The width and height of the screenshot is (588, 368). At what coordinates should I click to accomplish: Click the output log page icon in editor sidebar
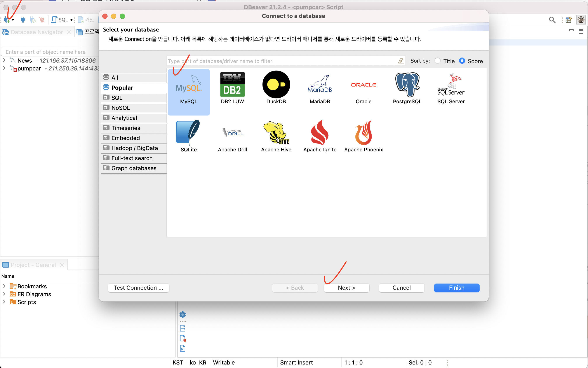click(183, 328)
